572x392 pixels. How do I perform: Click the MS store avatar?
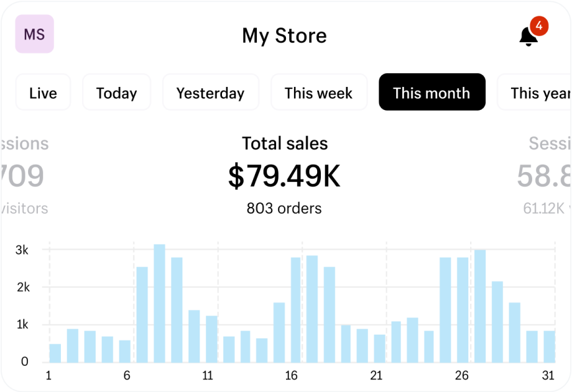click(34, 34)
